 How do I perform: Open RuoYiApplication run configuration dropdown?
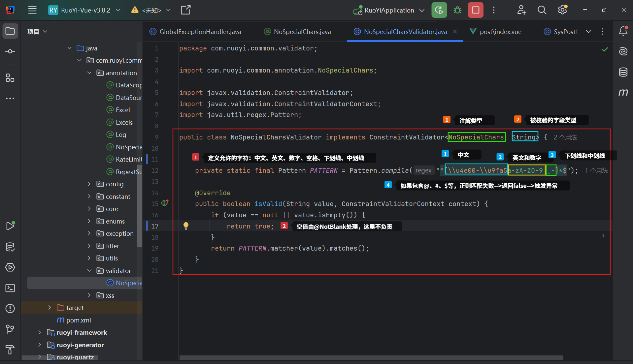388,10
